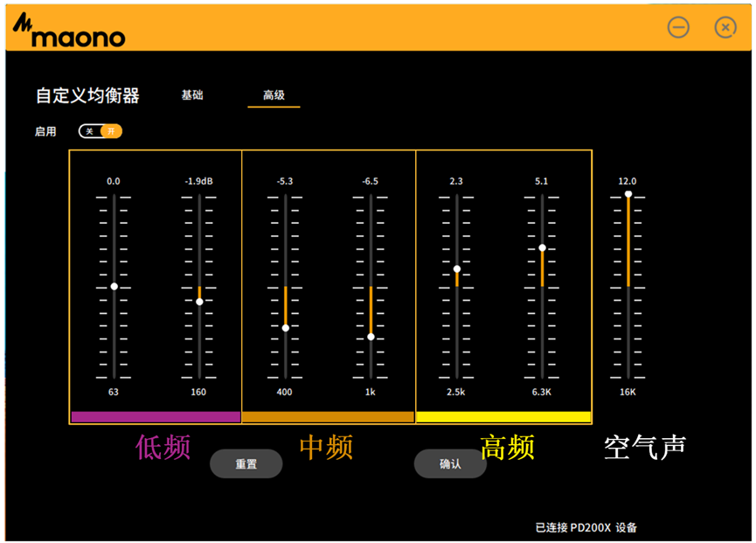The image size is (756, 543).
Task: Select the 高级 tab
Action: coord(274,95)
